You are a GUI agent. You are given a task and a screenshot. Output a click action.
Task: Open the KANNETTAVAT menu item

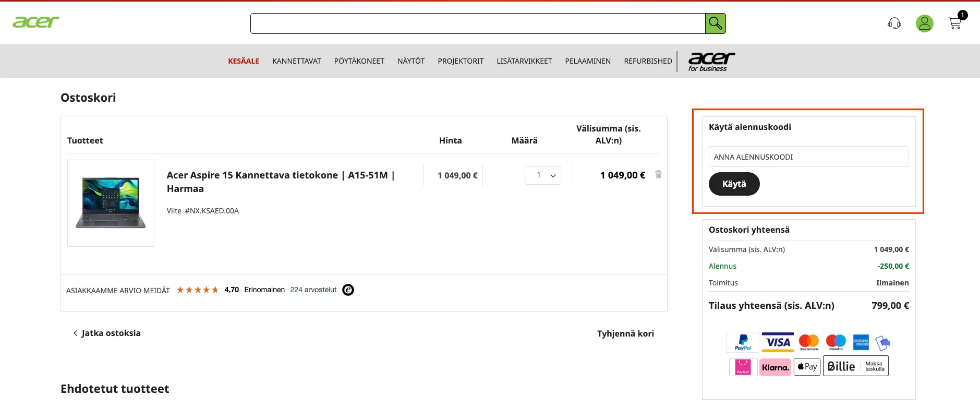pos(297,61)
